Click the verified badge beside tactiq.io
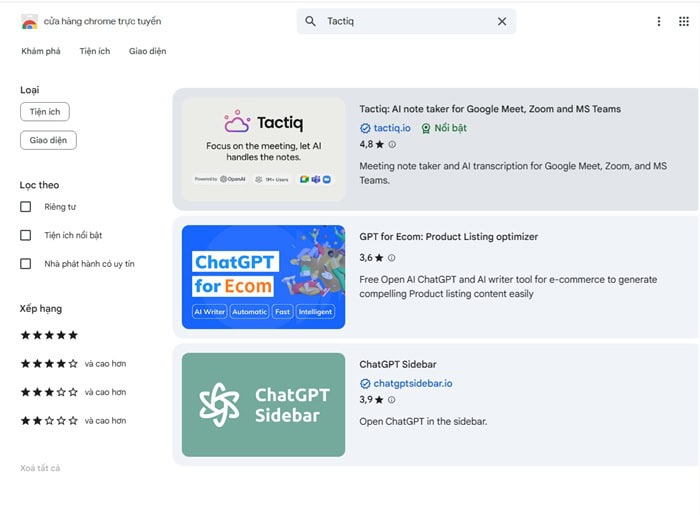The height and width of the screenshot is (515, 700). [365, 128]
